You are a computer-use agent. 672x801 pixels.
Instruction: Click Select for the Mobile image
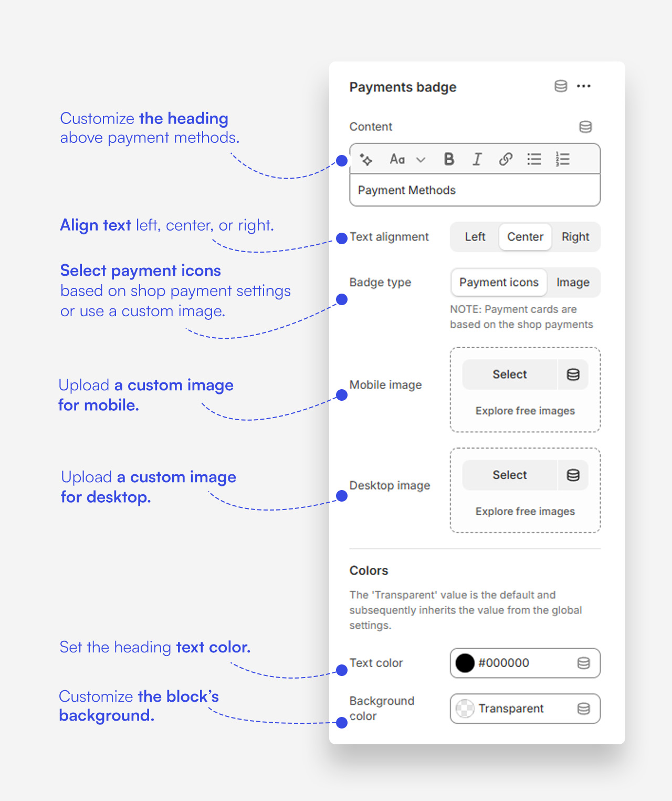click(x=509, y=375)
